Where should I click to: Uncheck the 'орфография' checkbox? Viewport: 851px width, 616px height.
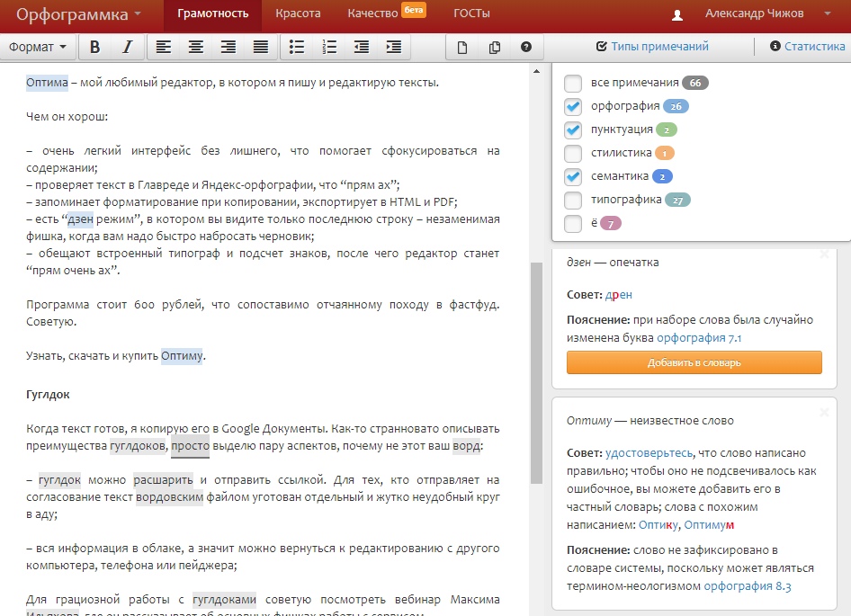point(573,106)
